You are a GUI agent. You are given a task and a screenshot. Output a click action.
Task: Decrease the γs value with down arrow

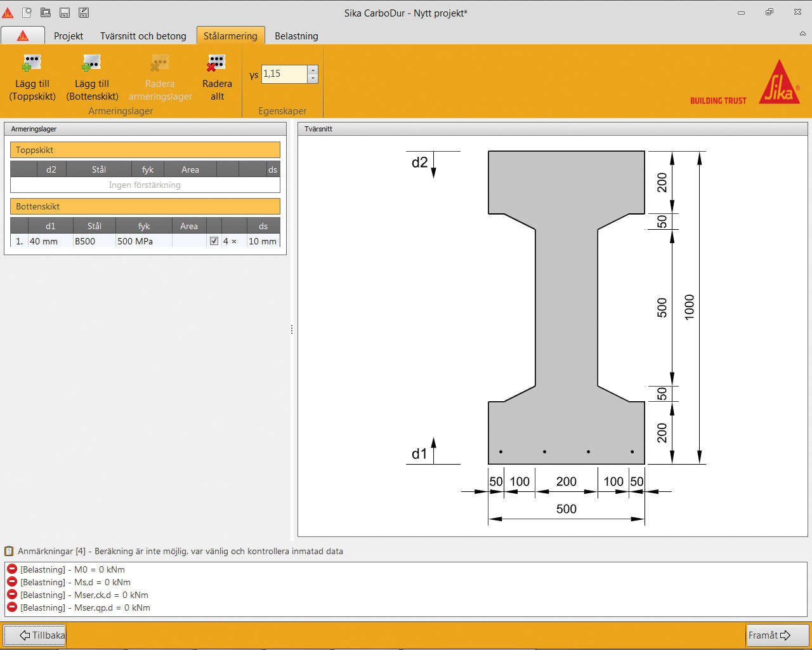(x=313, y=79)
